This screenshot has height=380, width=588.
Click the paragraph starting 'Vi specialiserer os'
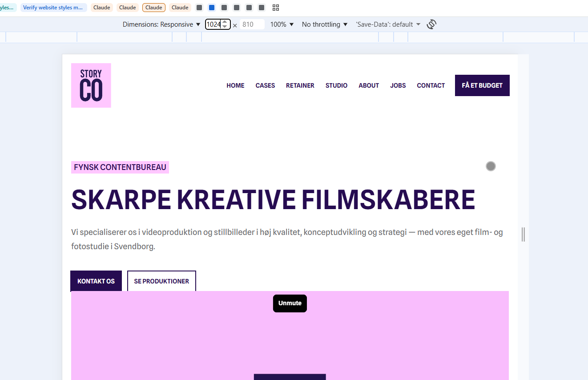287,239
